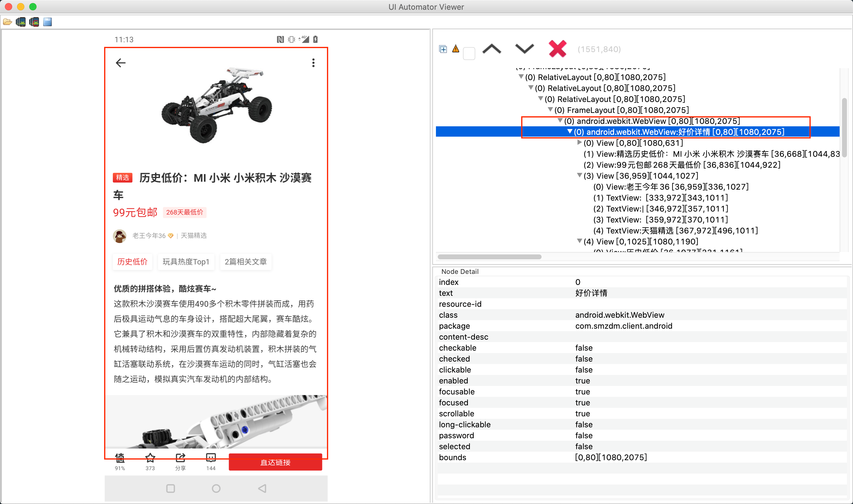Select the TextView:天猫精选 tree row
Image resolution: width=853 pixels, height=504 pixels.
(x=675, y=231)
